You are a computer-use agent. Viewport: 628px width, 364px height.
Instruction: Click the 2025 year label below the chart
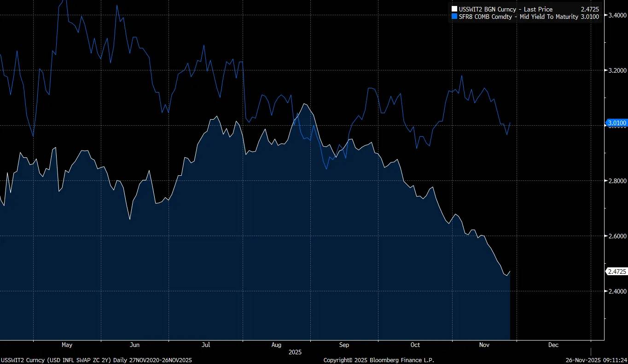click(295, 352)
